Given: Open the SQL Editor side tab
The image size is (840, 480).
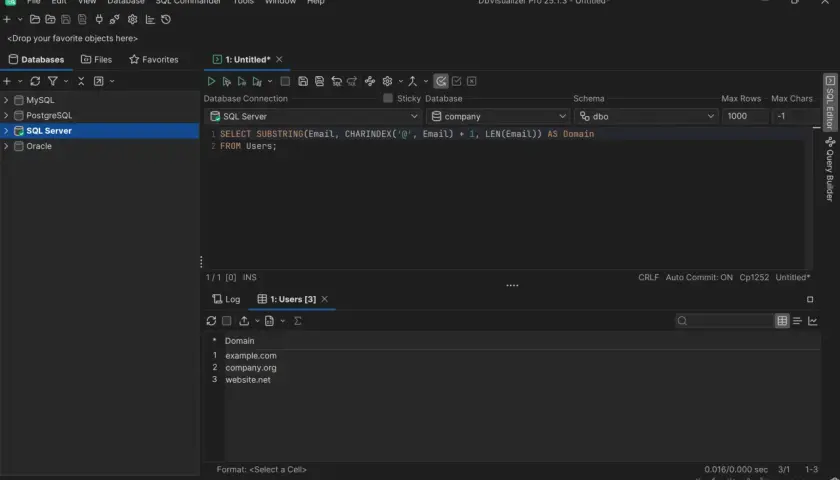Looking at the screenshot, I should (830, 102).
